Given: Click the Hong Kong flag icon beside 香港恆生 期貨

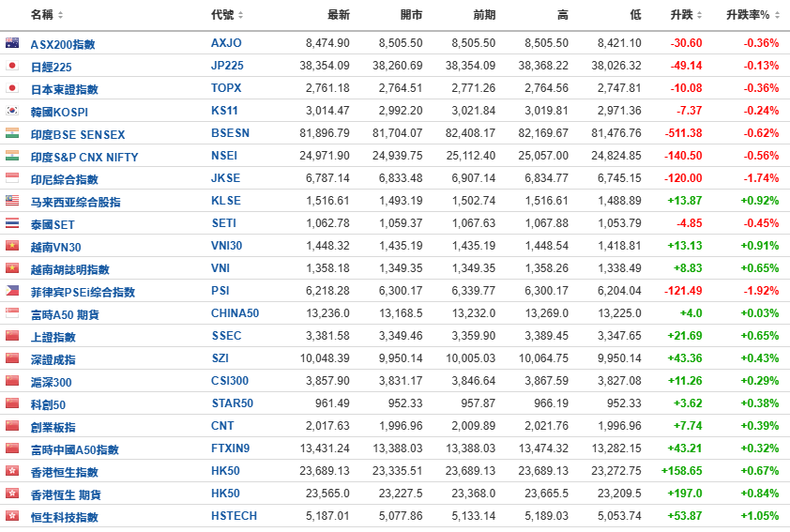Looking at the screenshot, I should tap(12, 494).
